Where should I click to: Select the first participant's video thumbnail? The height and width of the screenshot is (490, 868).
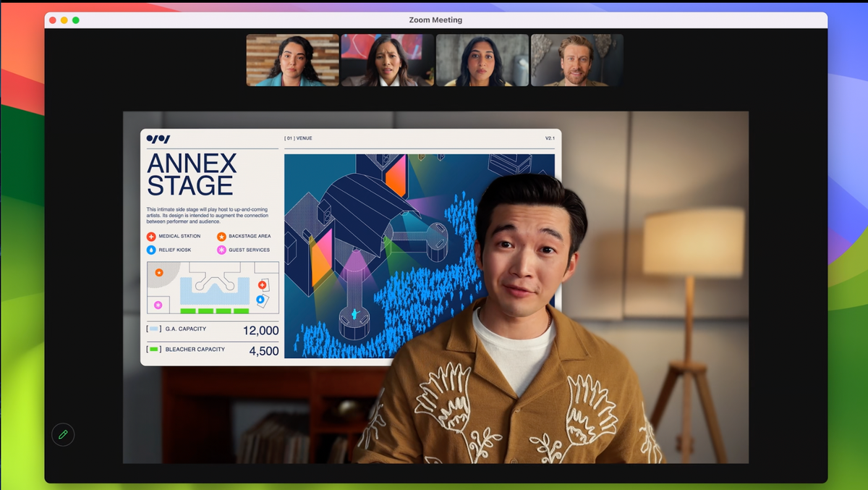tap(292, 60)
